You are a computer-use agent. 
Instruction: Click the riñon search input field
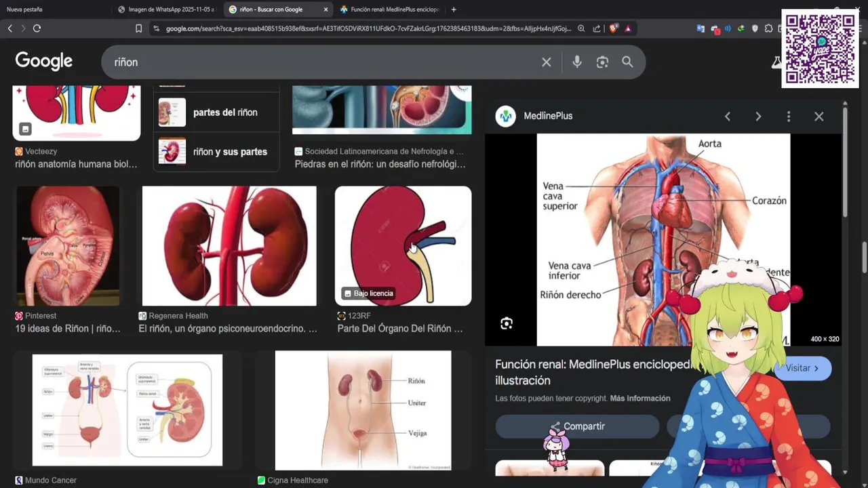point(319,62)
